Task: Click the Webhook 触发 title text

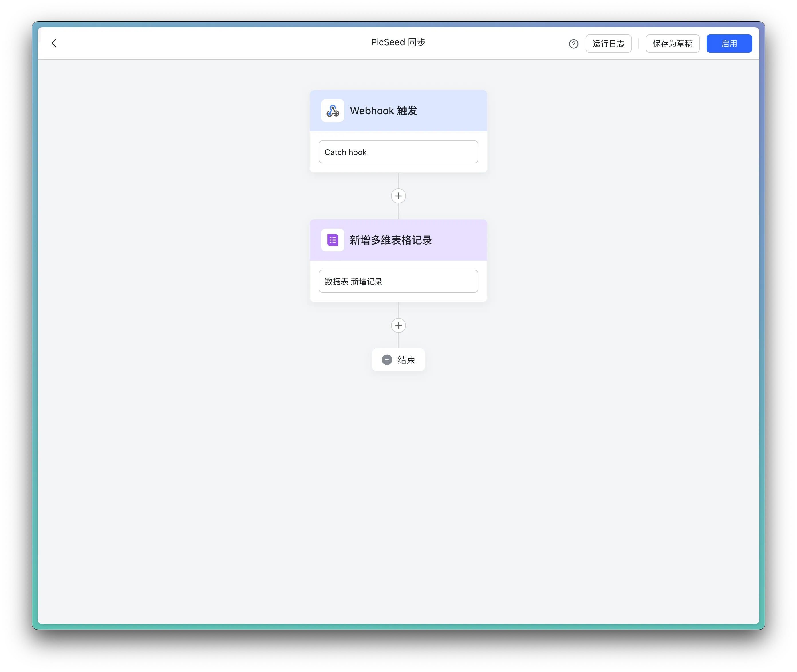Action: tap(383, 111)
